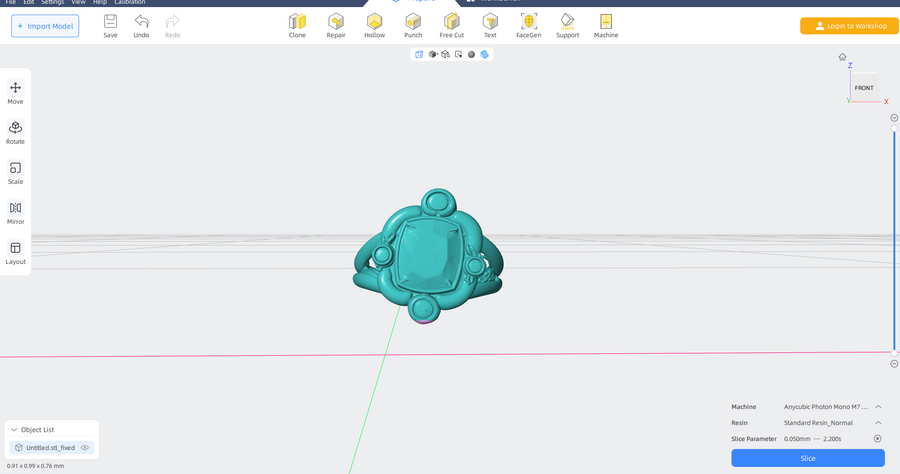This screenshot has height=474, width=900.
Task: Open the Free Cut tool
Action: point(452,26)
